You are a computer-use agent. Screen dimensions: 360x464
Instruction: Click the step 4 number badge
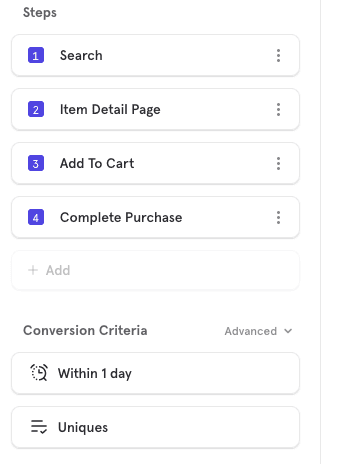pos(36,217)
